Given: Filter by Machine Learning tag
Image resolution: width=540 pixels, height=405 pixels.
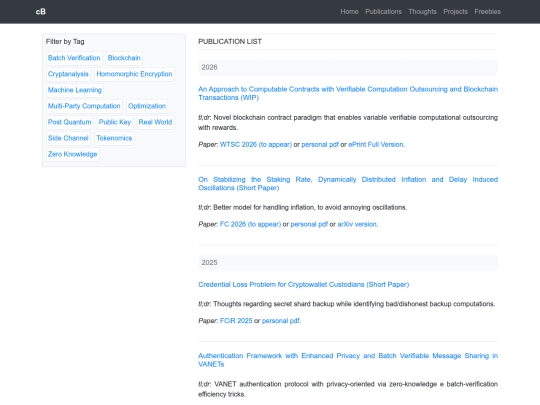Looking at the screenshot, I should point(75,90).
